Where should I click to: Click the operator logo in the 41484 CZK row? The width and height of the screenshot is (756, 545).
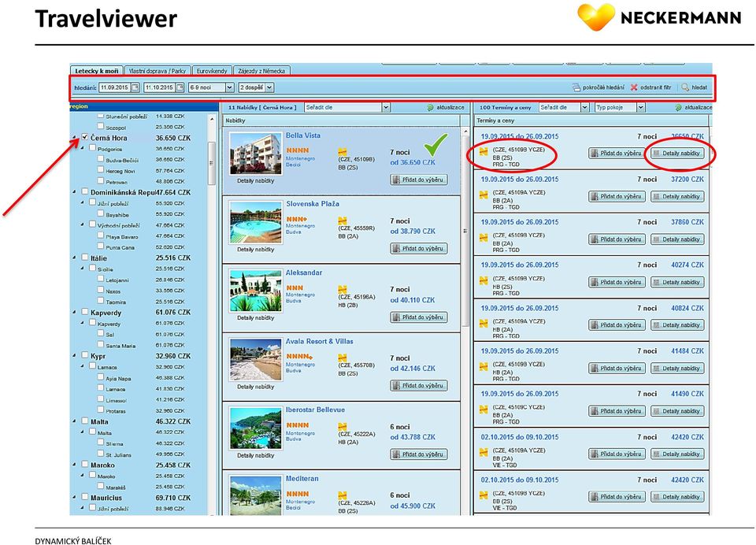(x=484, y=366)
